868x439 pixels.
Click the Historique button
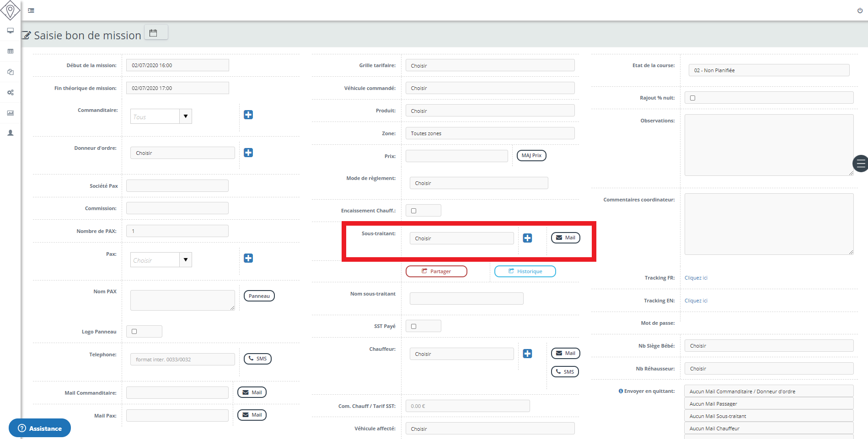click(525, 271)
